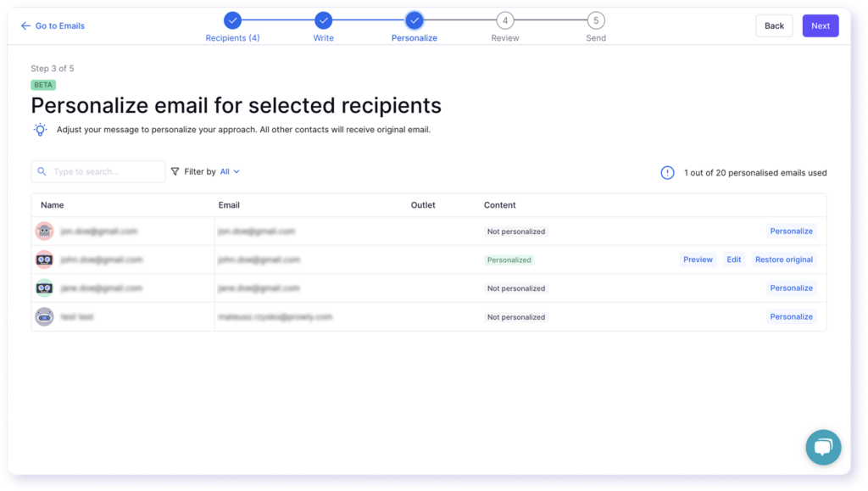The height and width of the screenshot is (491, 868).
Task: Click the filter funnel icon
Action: pyautogui.click(x=175, y=171)
